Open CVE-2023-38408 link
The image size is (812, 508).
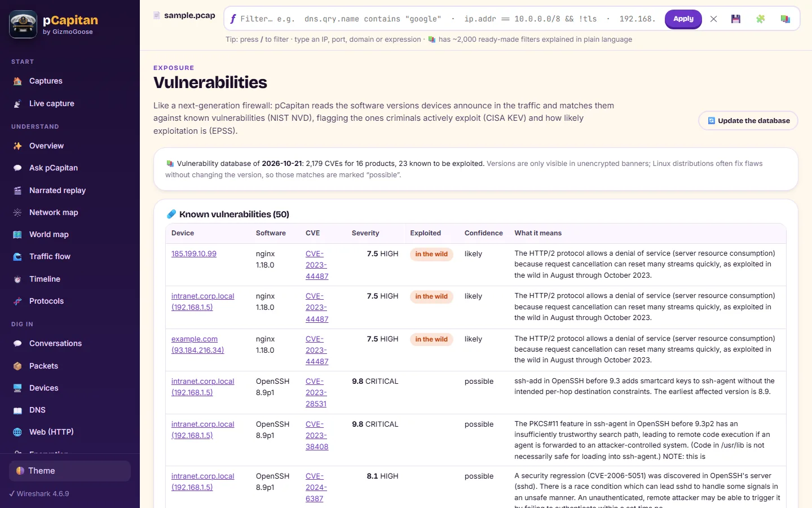(317, 436)
